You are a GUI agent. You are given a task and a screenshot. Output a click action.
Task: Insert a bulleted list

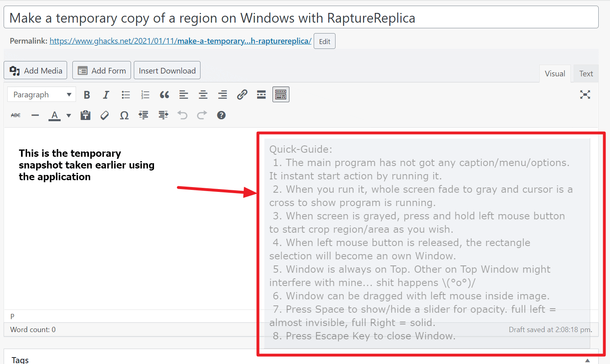(x=126, y=95)
